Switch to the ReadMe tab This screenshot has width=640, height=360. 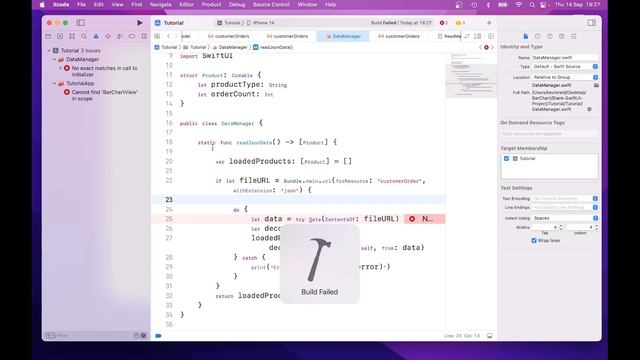pyautogui.click(x=449, y=36)
